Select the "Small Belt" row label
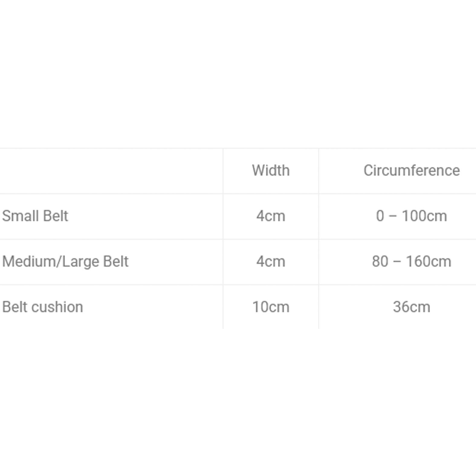The width and height of the screenshot is (476, 476). click(35, 216)
